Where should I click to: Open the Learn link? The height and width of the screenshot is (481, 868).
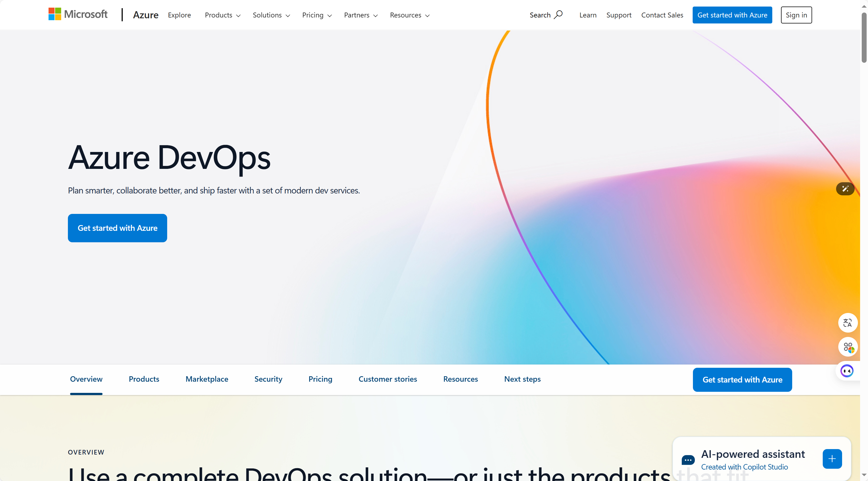(x=588, y=15)
